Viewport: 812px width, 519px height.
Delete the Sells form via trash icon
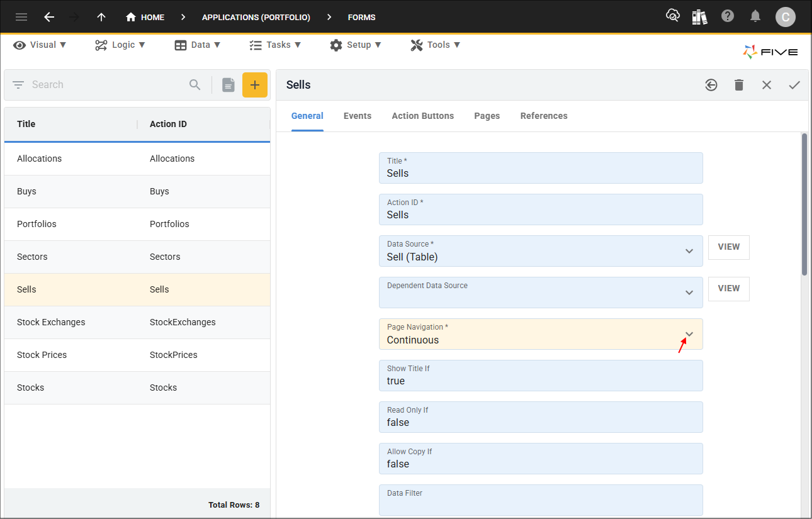coord(739,85)
